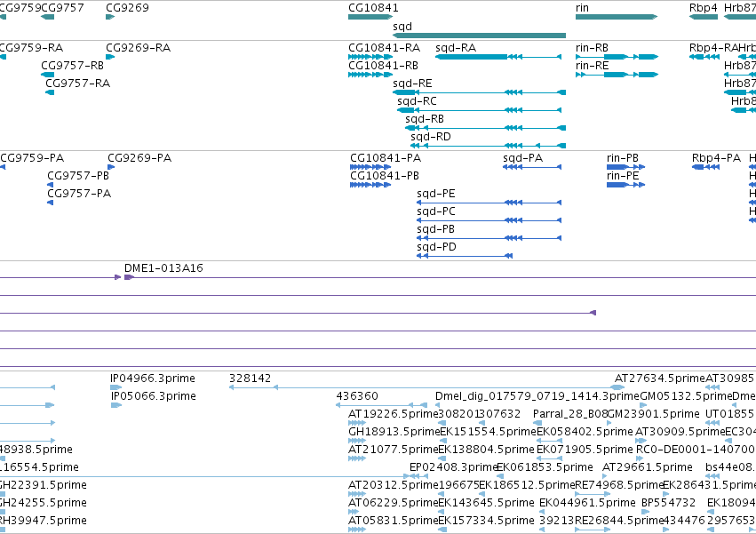The width and height of the screenshot is (756, 534).
Task: Click the 328142 feature label
Action: [250, 379]
